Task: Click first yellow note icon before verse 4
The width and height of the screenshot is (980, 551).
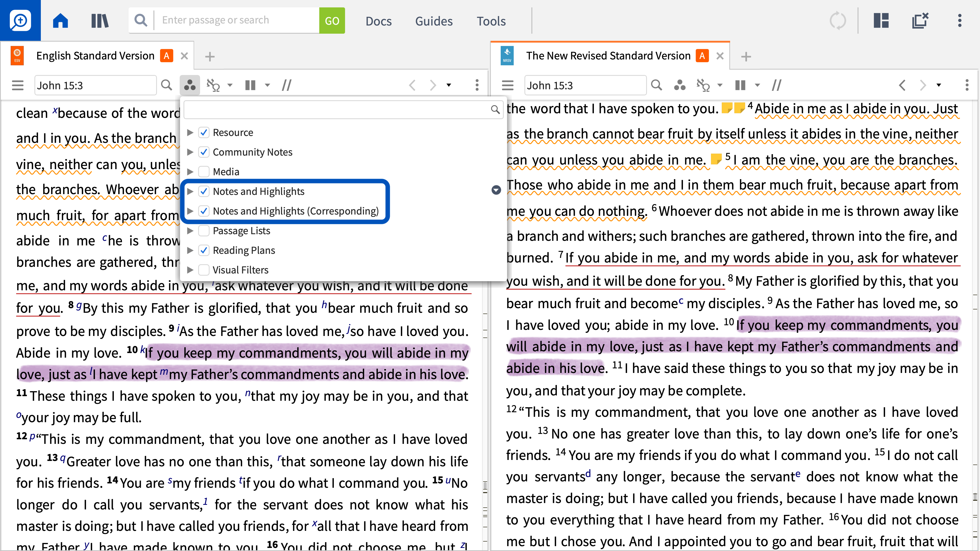Action: [727, 108]
